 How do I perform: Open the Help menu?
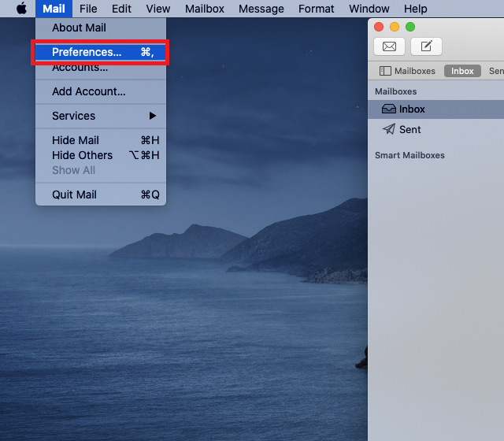[x=415, y=9]
